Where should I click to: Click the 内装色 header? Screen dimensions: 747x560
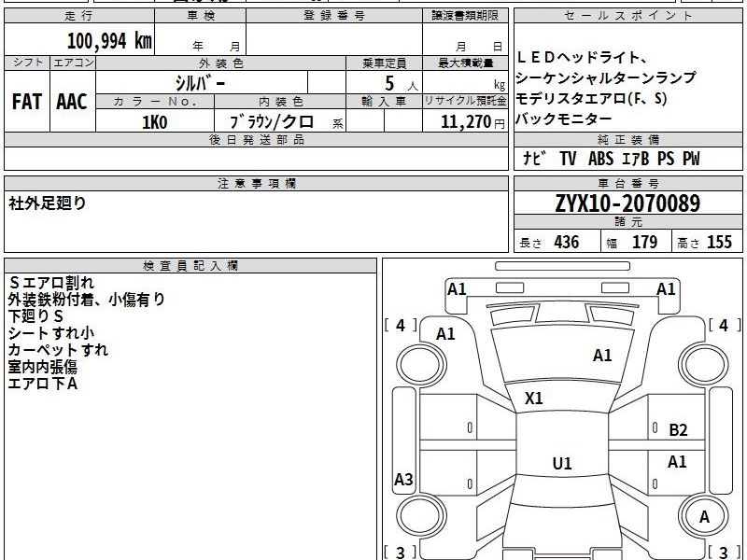(x=281, y=102)
